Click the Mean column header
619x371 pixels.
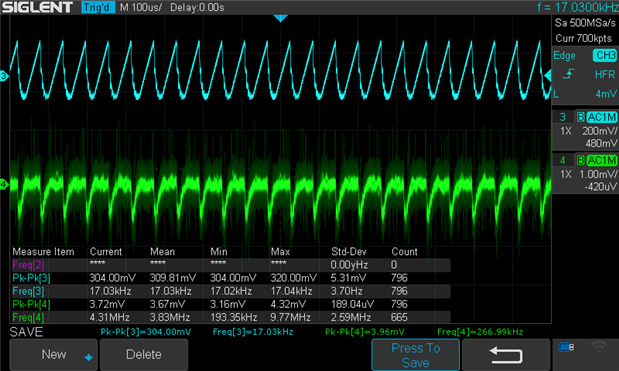(162, 252)
